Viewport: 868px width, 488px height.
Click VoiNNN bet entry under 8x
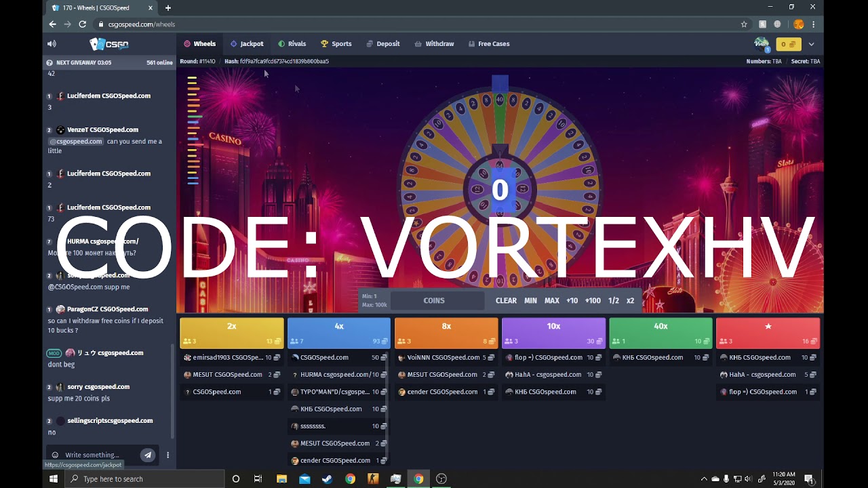pos(446,357)
